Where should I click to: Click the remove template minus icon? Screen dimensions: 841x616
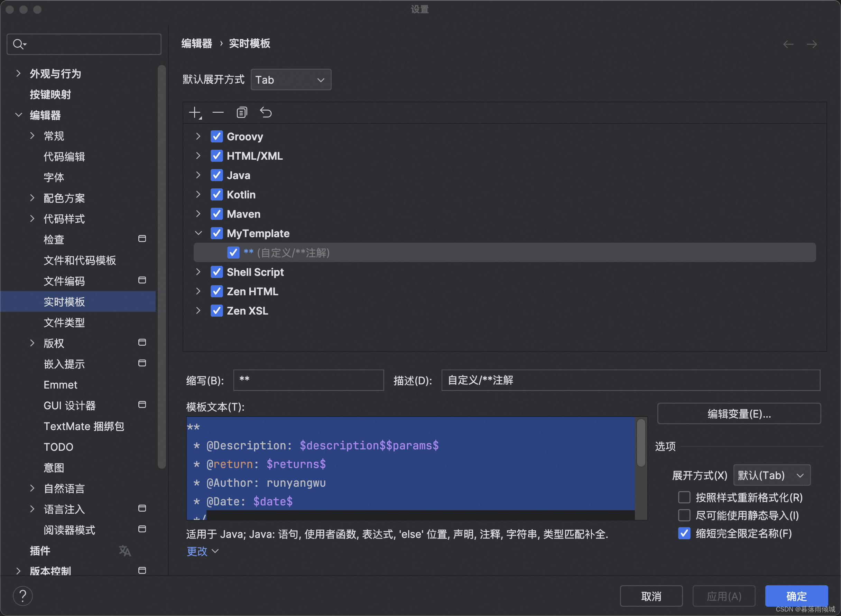[x=218, y=112]
